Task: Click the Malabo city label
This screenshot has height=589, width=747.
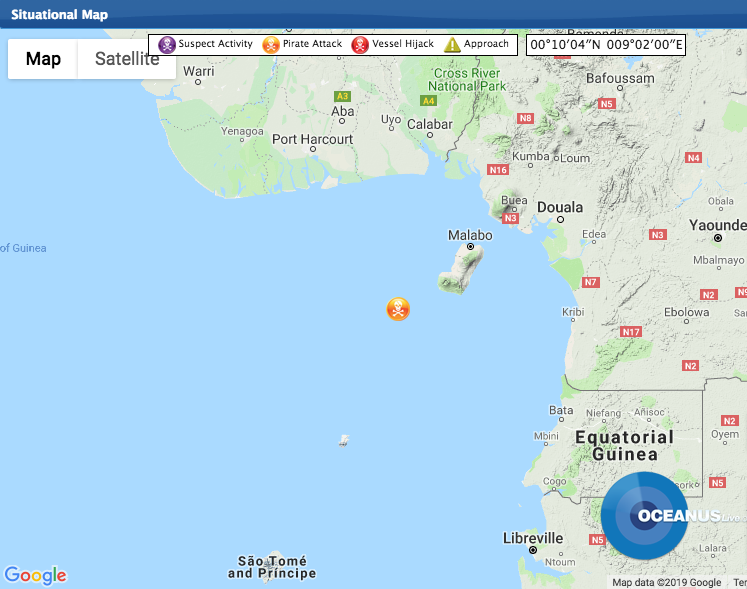Action: [469, 235]
